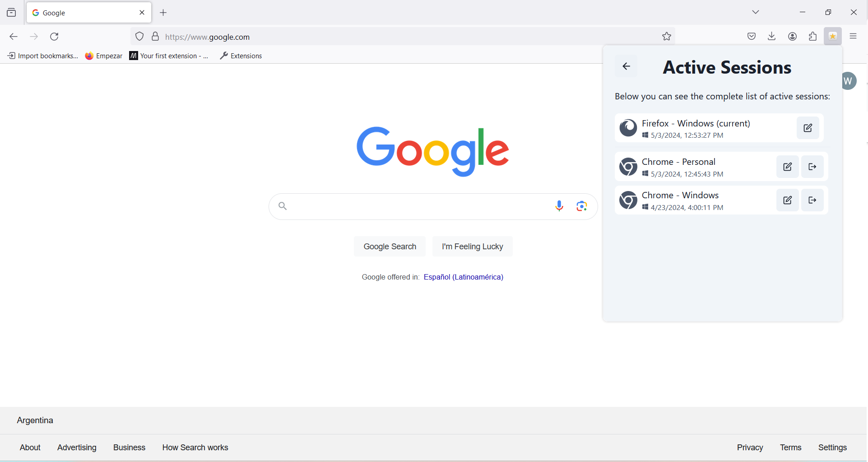
Task: Open the Extensions bookmark
Action: [x=241, y=56]
